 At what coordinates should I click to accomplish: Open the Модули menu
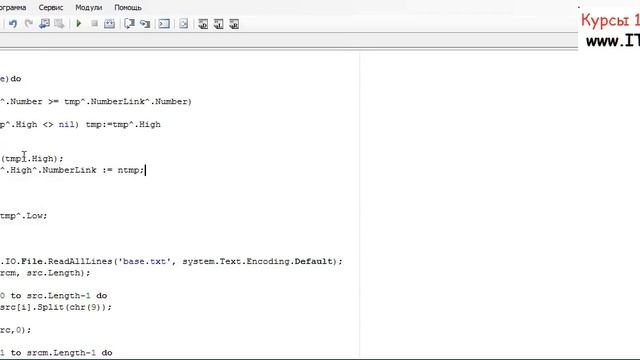tap(89, 8)
